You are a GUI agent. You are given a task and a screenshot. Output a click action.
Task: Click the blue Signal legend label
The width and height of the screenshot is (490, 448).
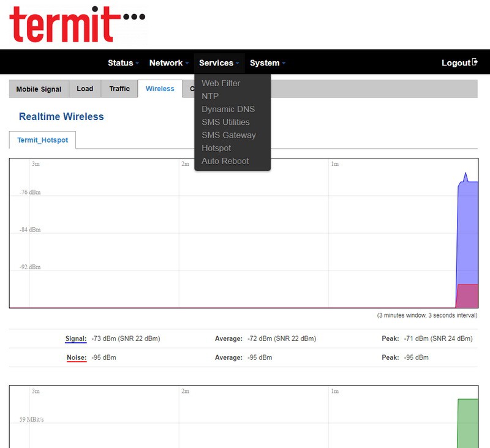point(76,338)
